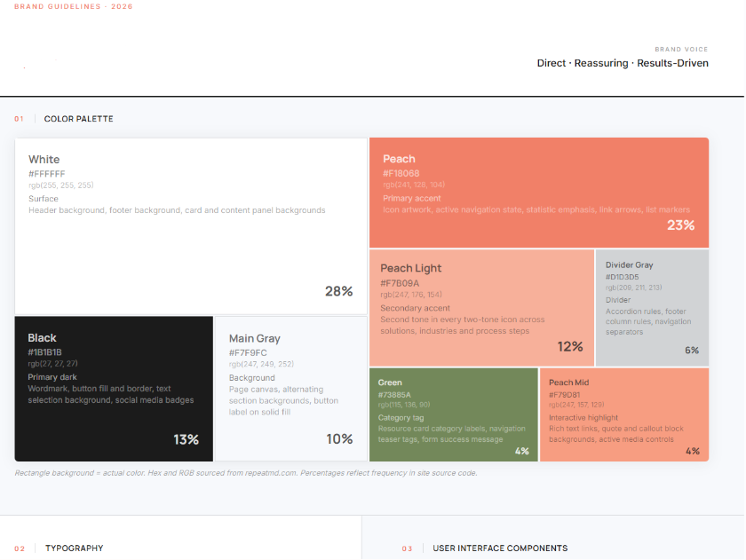Click the 'Interactive highlight' role label
This screenshot has height=560, width=746.
pyautogui.click(x=583, y=418)
